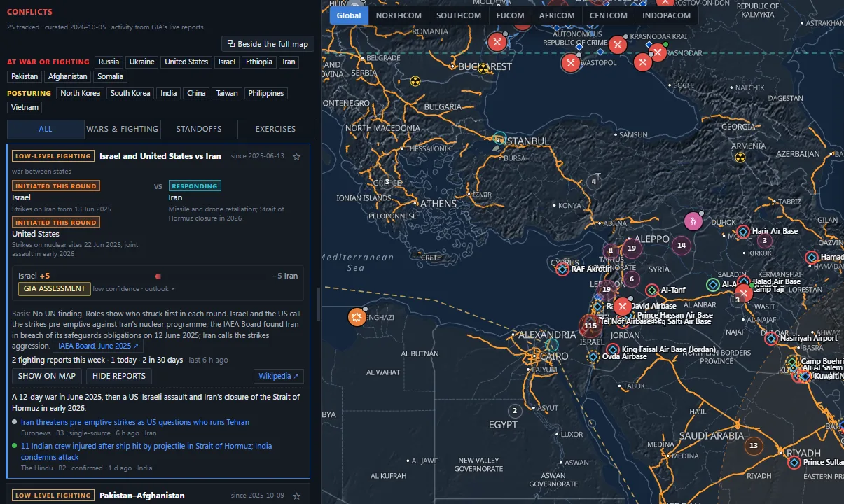Viewport: 844px width, 504px height.
Task: Select the RAF Akrotiri base marker
Action: (562, 269)
